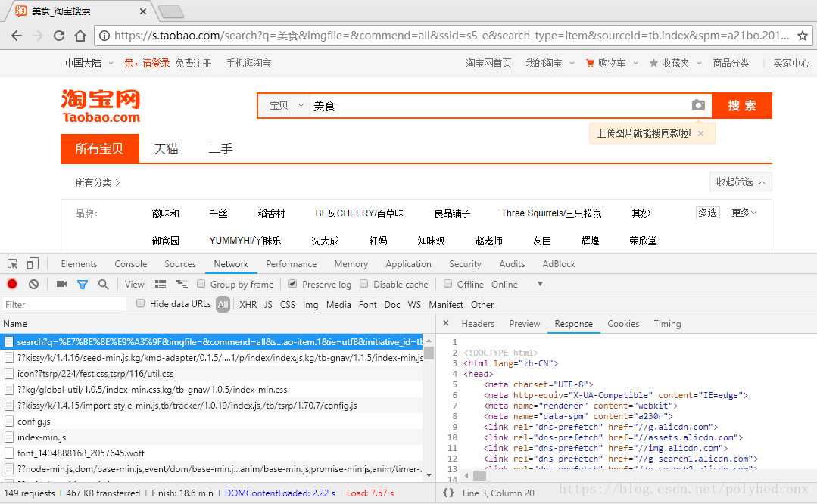Screen dimensions: 817x504
Task: Show the overview waterfall view icon
Action: [181, 284]
